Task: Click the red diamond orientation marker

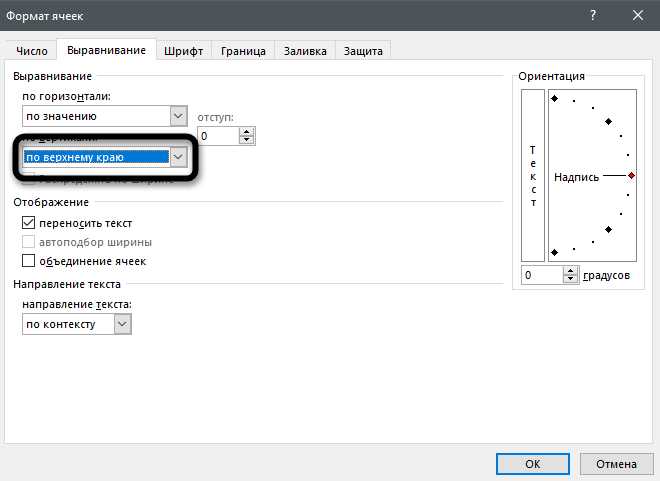Action: click(x=631, y=176)
